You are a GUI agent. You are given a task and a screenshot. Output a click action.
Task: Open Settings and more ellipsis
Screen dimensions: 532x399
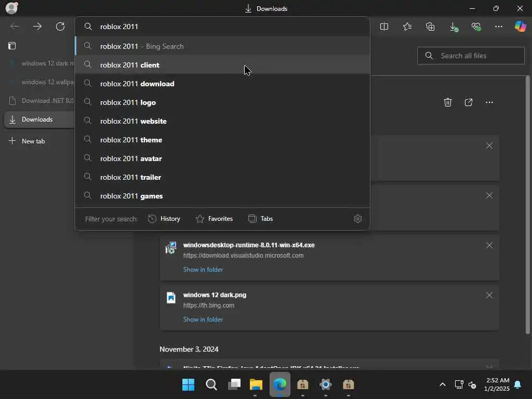[x=499, y=26]
